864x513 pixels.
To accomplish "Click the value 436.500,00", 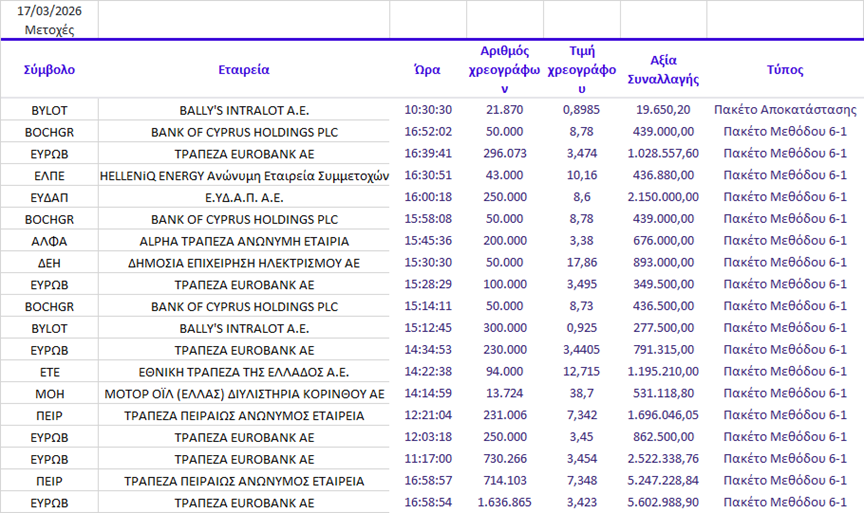I will (x=663, y=306).
